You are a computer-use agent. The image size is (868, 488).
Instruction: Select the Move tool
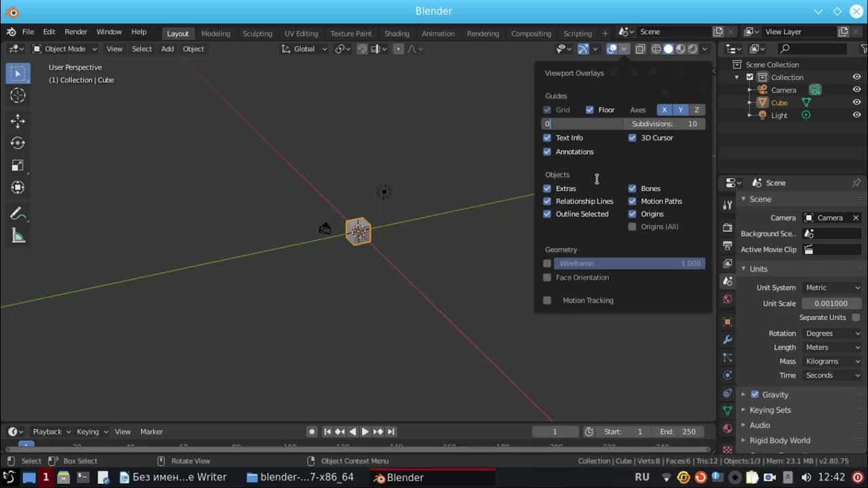[18, 121]
